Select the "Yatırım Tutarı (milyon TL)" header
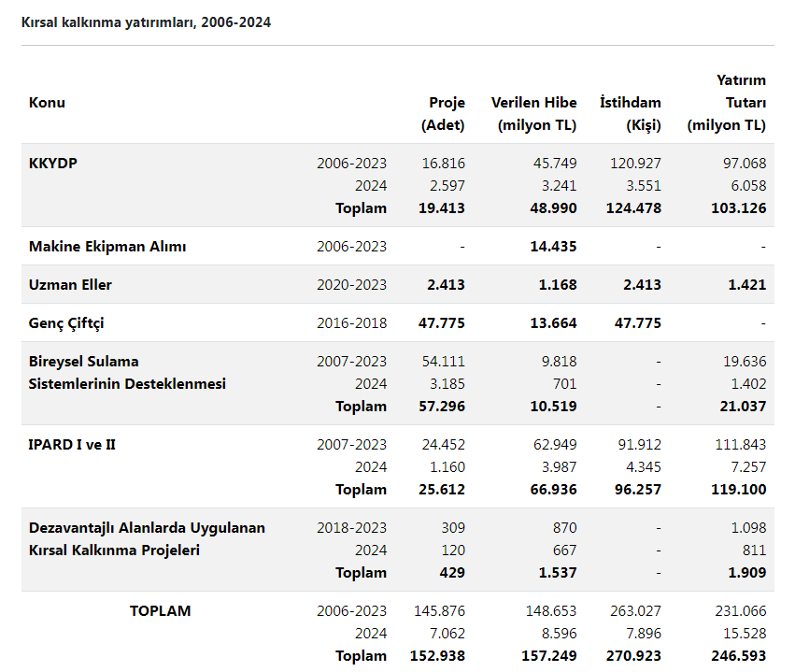Viewport: 795px width, 672px height. click(x=727, y=103)
